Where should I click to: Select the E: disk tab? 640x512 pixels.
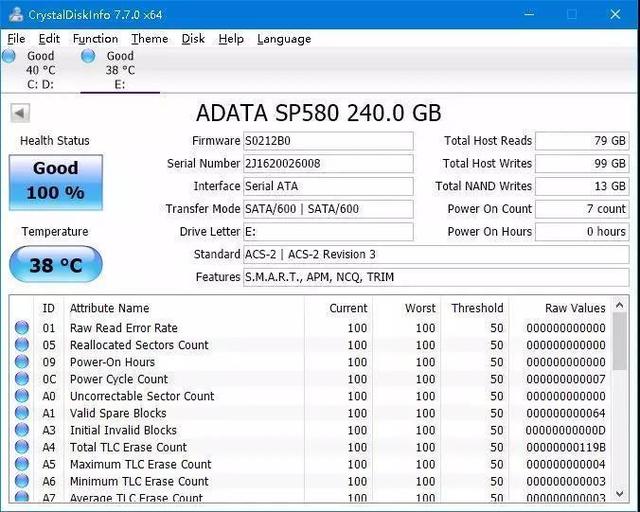[120, 70]
